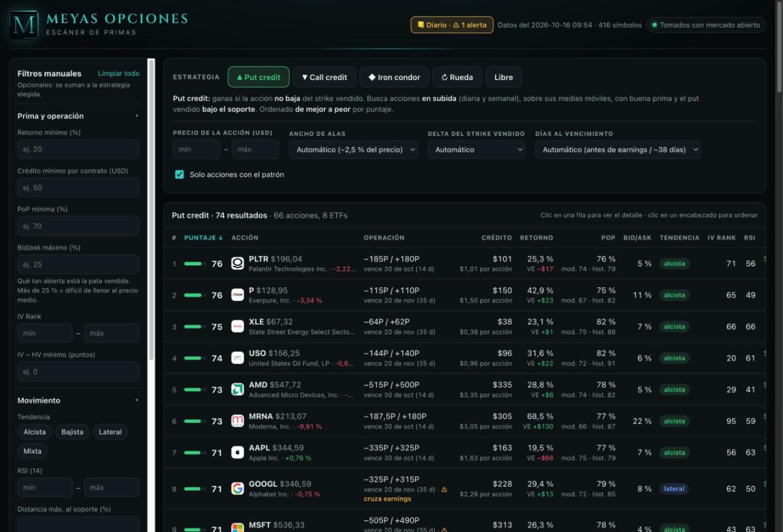Toggle the Alcista trend filter chip
The height and width of the screenshot is (532, 783).
coord(34,432)
